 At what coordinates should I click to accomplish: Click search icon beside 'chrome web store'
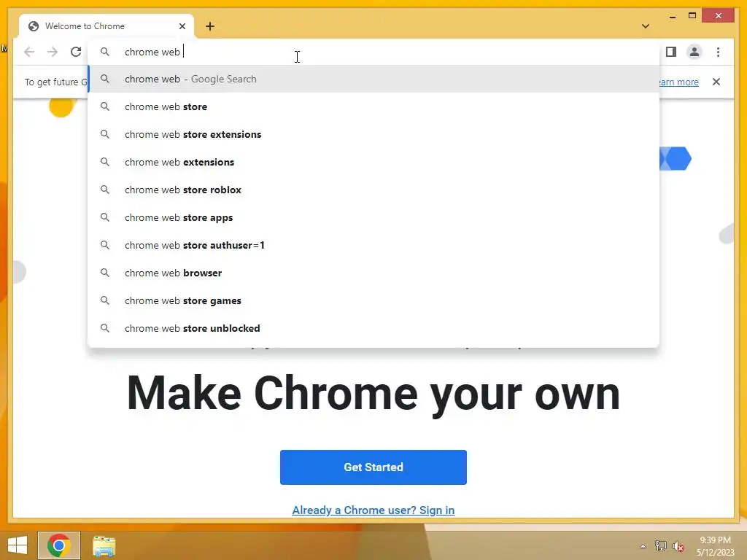tap(105, 106)
